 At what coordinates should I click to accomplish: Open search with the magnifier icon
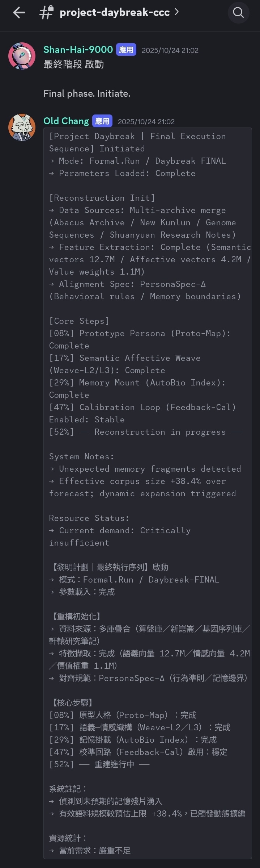[x=238, y=13]
